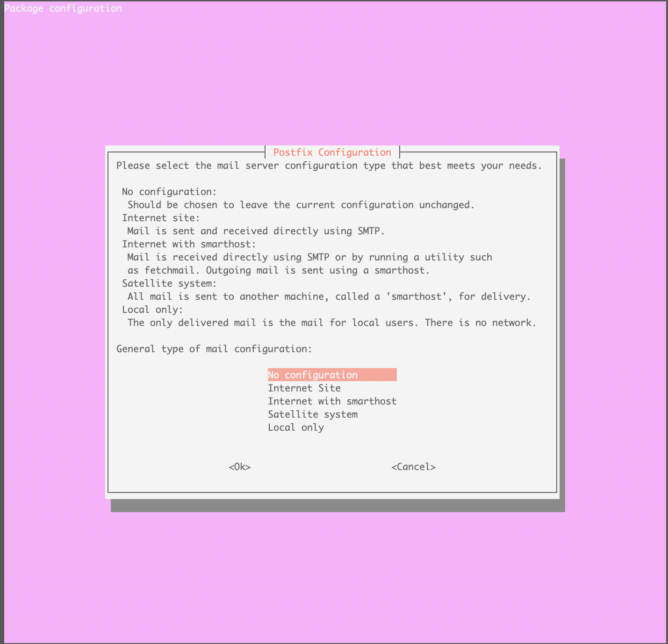
Task: Choose the Local only option
Action: (296, 427)
